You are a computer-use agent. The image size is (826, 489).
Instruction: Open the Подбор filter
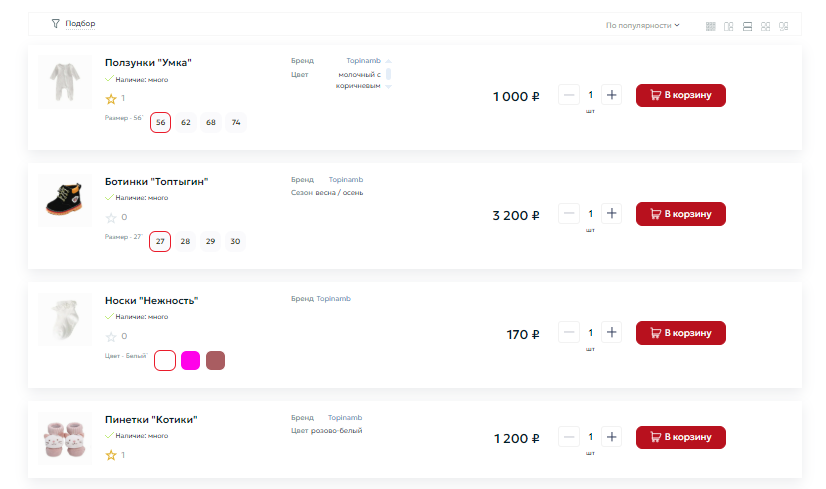pos(73,23)
